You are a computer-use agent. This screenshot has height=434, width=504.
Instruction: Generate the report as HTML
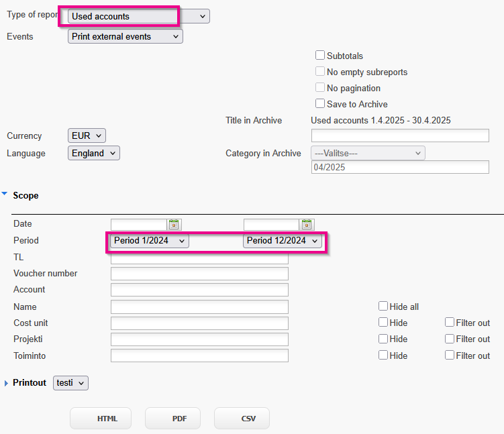click(101, 419)
